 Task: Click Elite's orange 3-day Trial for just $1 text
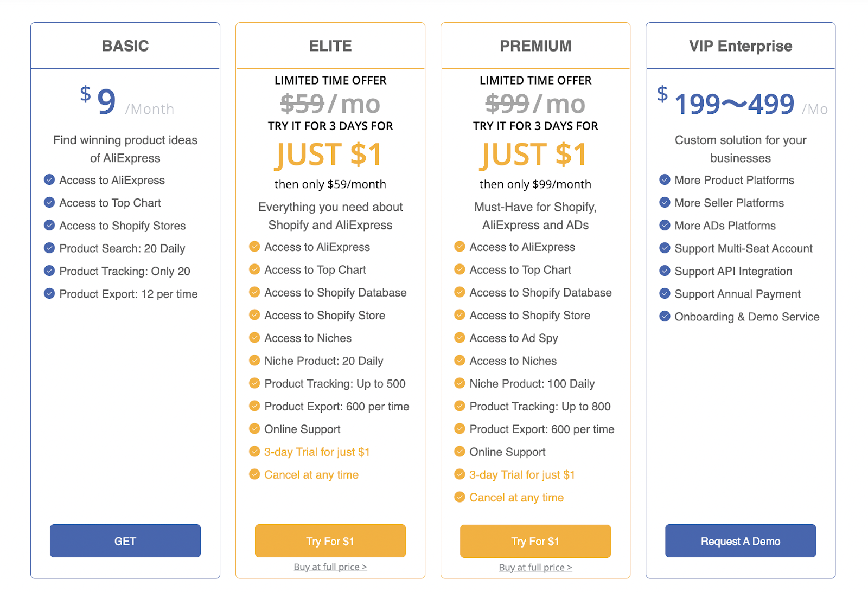tap(317, 452)
